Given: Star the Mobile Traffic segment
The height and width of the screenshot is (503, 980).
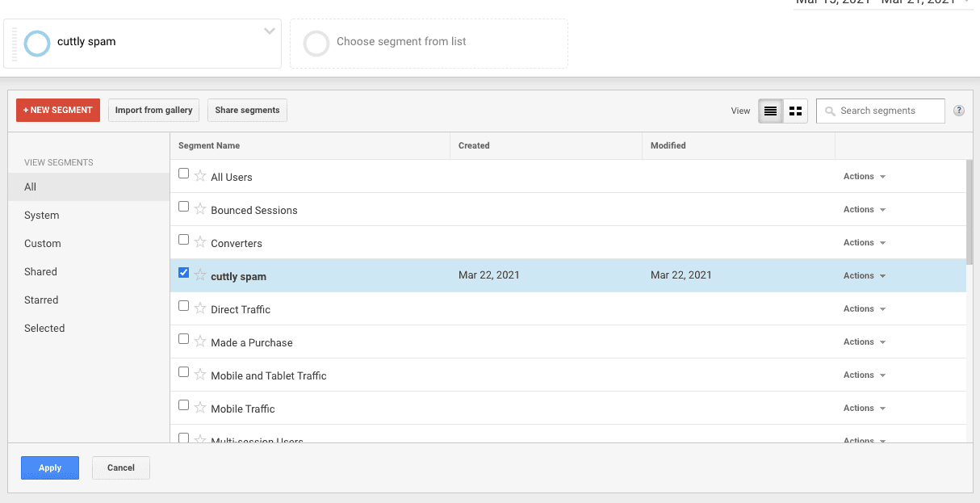Looking at the screenshot, I should (200, 407).
